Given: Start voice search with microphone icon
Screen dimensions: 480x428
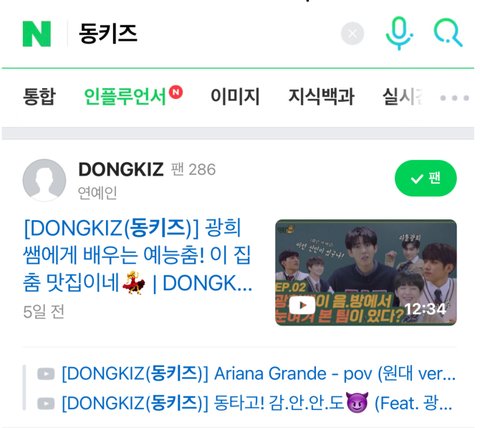Looking at the screenshot, I should [399, 33].
